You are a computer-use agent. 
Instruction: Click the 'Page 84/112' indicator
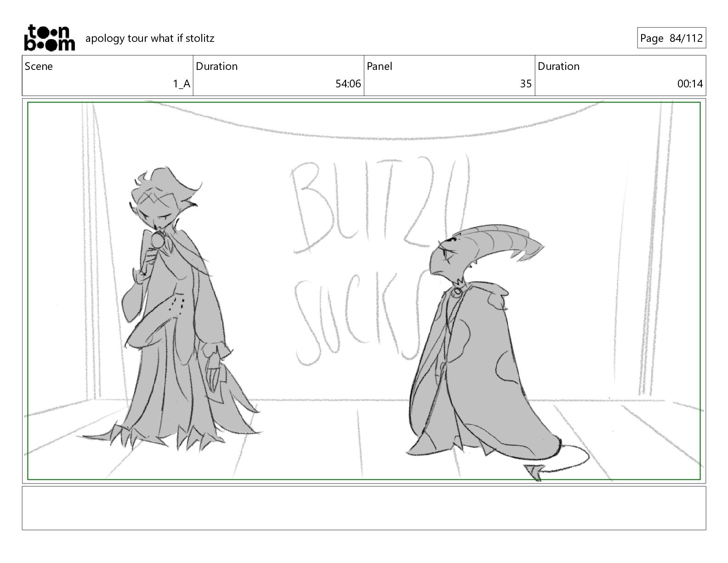coord(671,38)
